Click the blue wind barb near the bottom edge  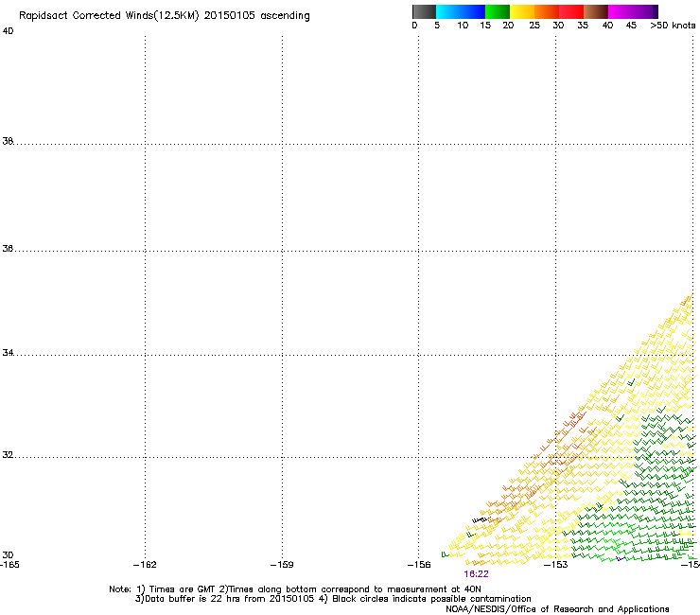pos(621,558)
